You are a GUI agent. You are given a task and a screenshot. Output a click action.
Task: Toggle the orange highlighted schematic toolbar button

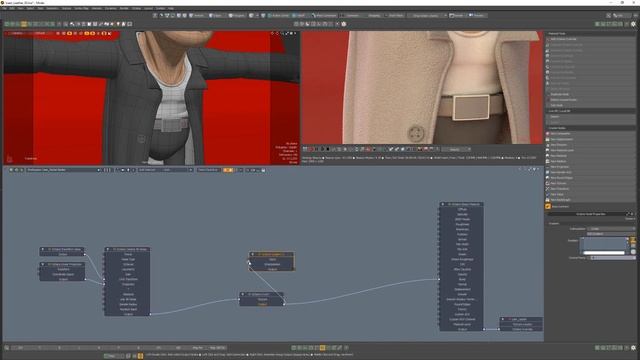point(228,170)
